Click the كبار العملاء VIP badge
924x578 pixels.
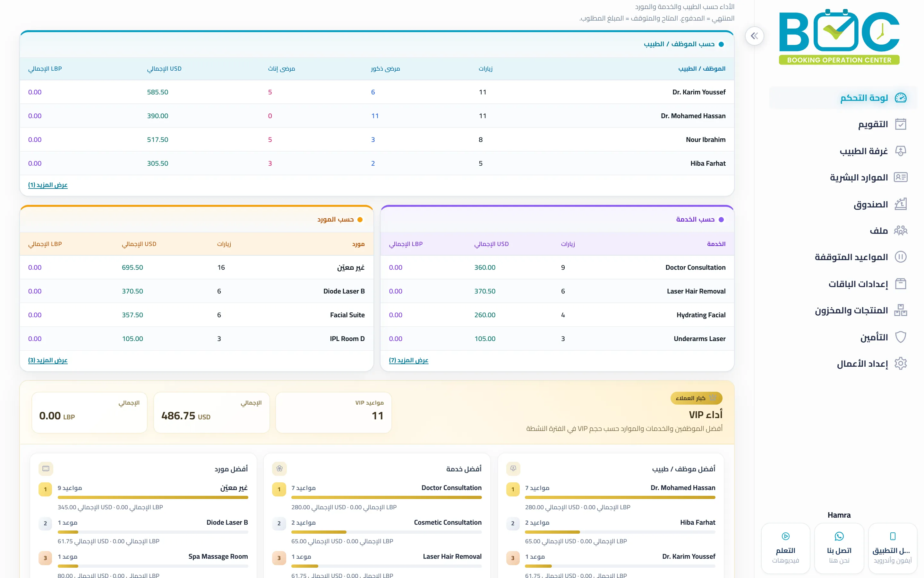click(696, 398)
